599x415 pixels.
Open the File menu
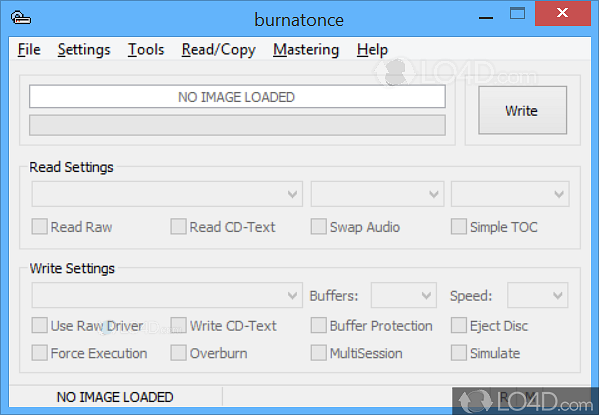(29, 50)
